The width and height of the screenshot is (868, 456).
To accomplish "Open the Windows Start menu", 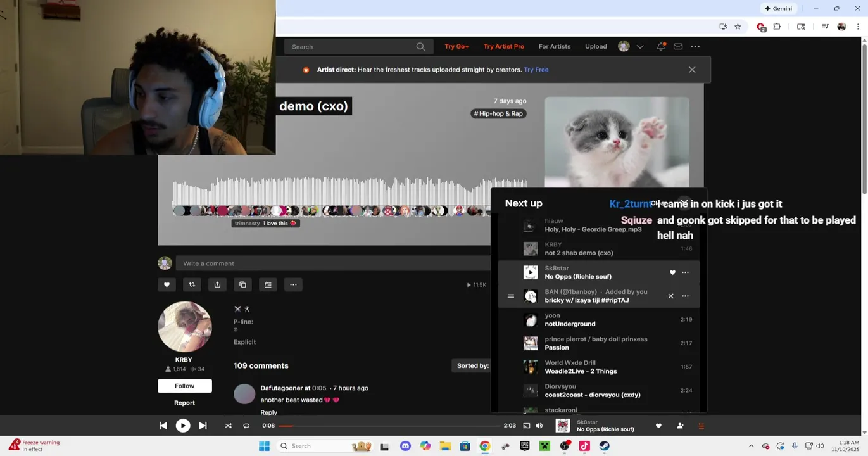I will (x=264, y=446).
